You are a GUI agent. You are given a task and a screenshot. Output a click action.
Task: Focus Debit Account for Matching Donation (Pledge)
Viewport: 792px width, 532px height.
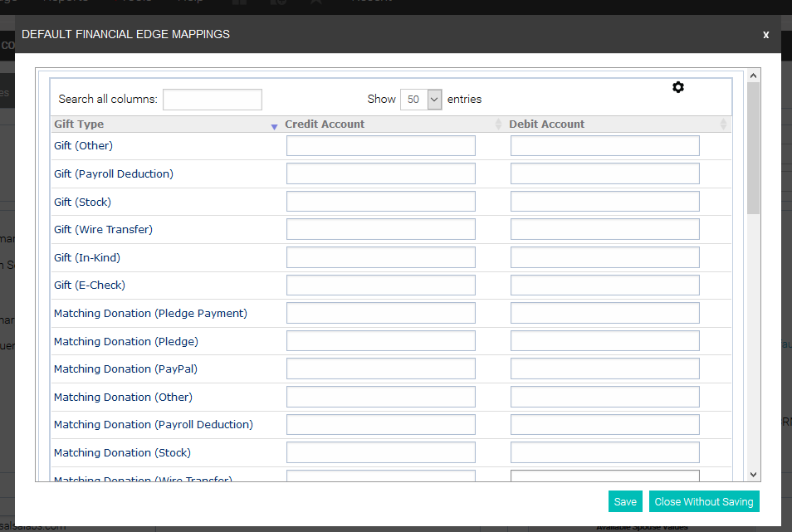click(x=605, y=341)
